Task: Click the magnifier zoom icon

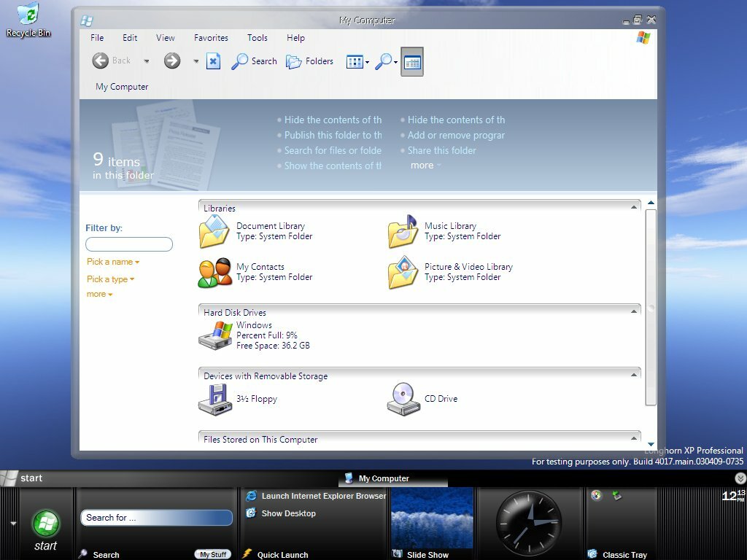Action: pos(384,61)
